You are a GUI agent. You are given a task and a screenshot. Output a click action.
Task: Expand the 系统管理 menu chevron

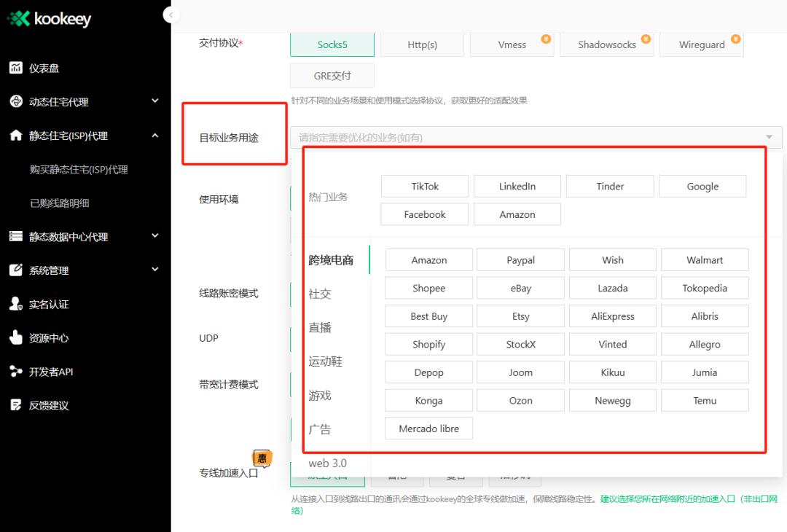point(155,270)
